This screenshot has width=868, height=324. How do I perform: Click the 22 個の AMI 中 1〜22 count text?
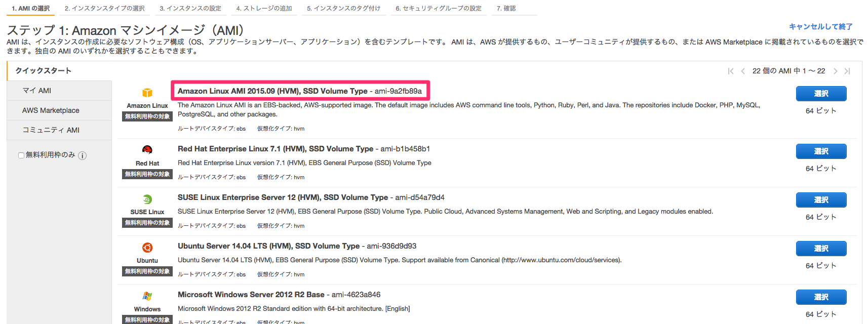(788, 71)
